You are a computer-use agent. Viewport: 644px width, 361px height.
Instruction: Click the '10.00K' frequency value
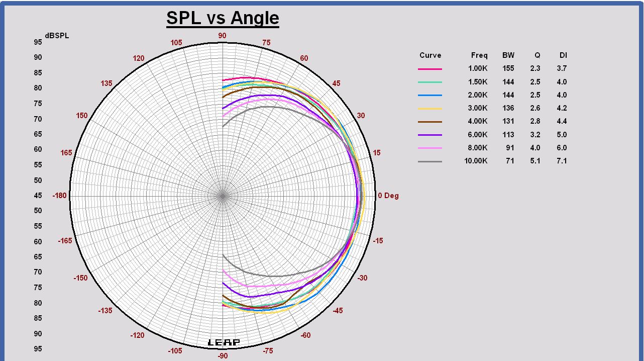476,161
